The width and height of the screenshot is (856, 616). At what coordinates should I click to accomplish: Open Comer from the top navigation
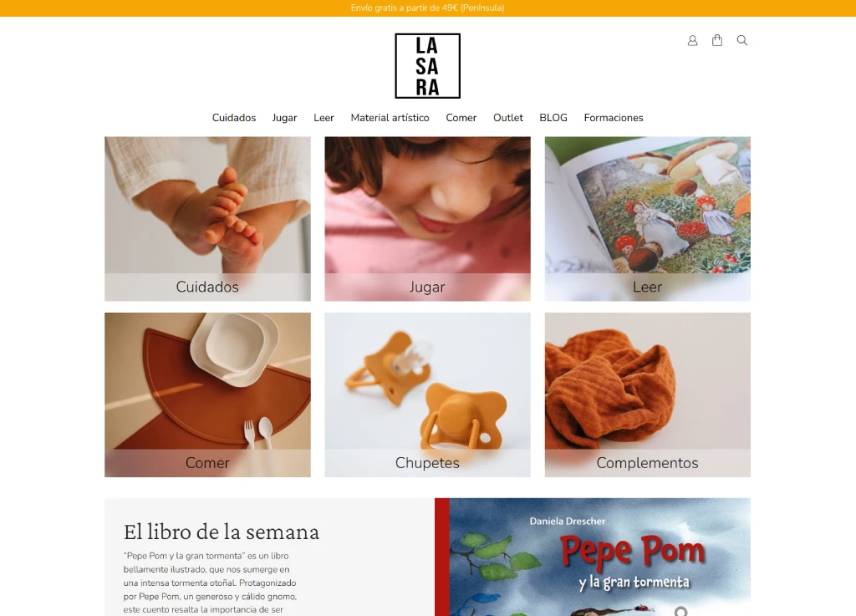pos(461,118)
